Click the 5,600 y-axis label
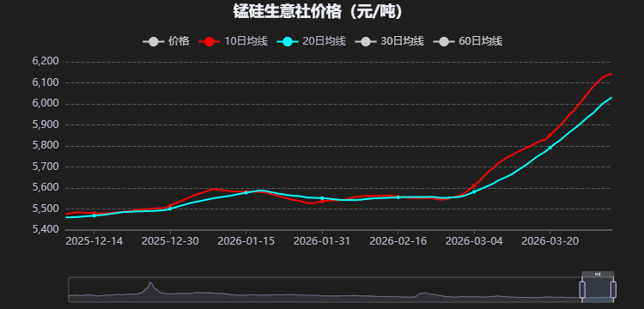 46,187
